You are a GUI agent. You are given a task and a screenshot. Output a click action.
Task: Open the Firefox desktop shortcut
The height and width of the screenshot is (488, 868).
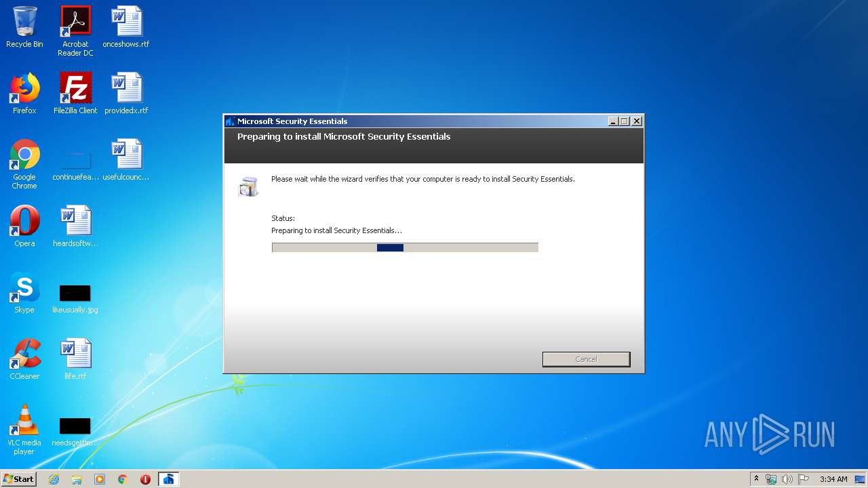(24, 94)
